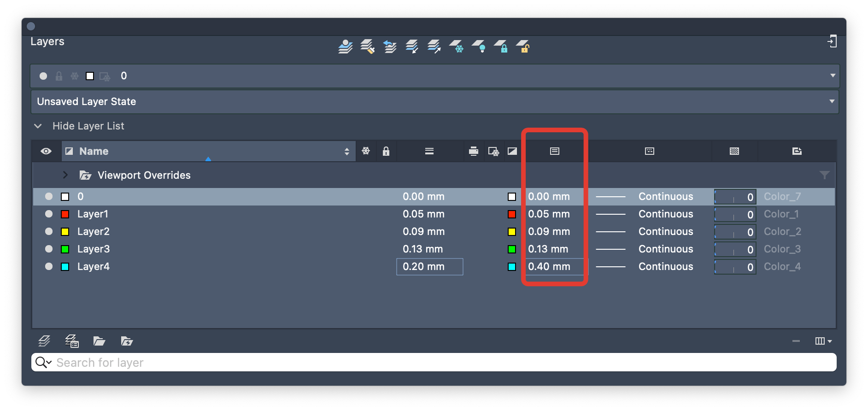Sort layers by the Name column

[209, 151]
